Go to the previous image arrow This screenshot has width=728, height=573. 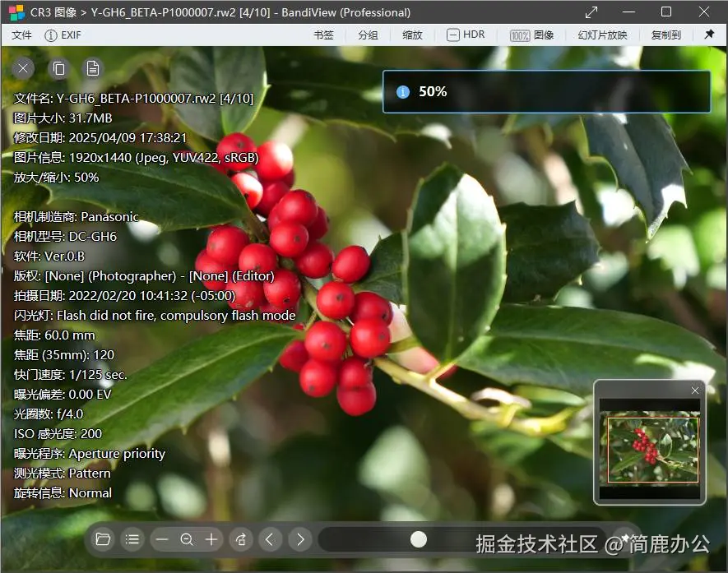(x=269, y=539)
